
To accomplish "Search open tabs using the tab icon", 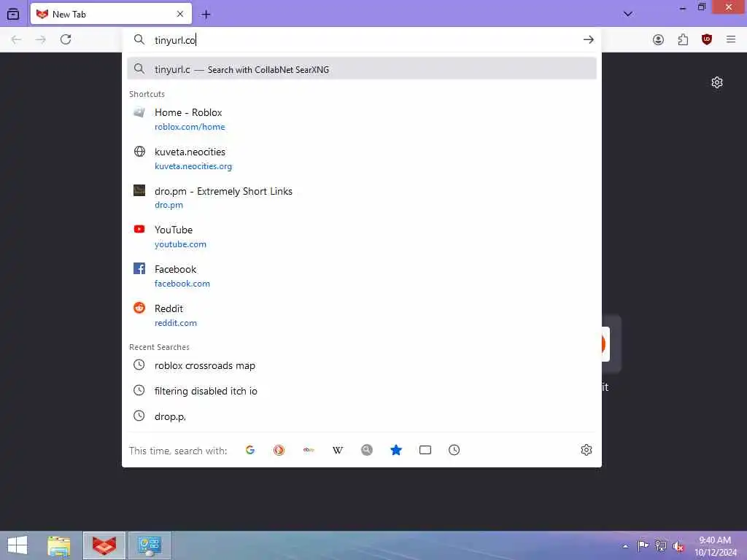I will pos(425,450).
